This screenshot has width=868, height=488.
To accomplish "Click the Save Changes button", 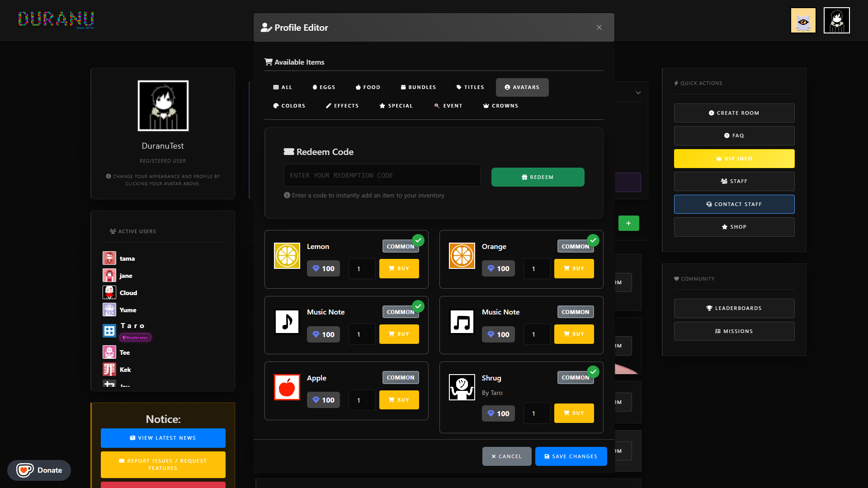I will pos(571,456).
